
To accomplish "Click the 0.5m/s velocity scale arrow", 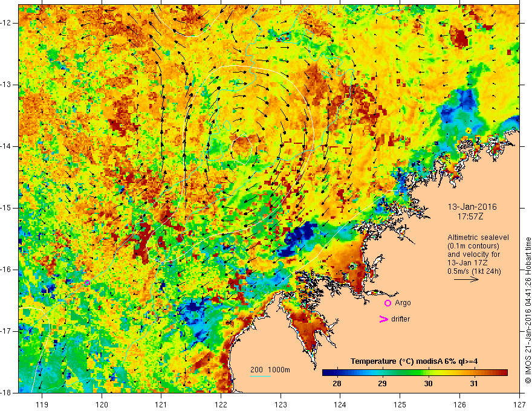I will (x=466, y=279).
